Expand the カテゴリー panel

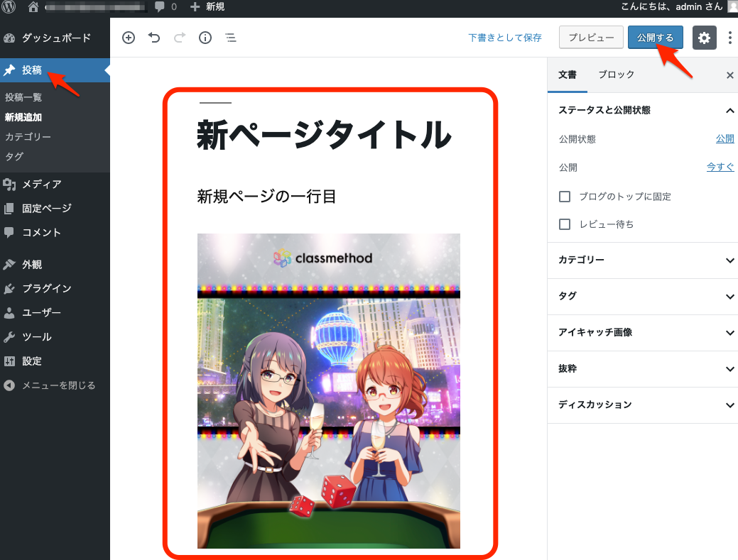641,260
